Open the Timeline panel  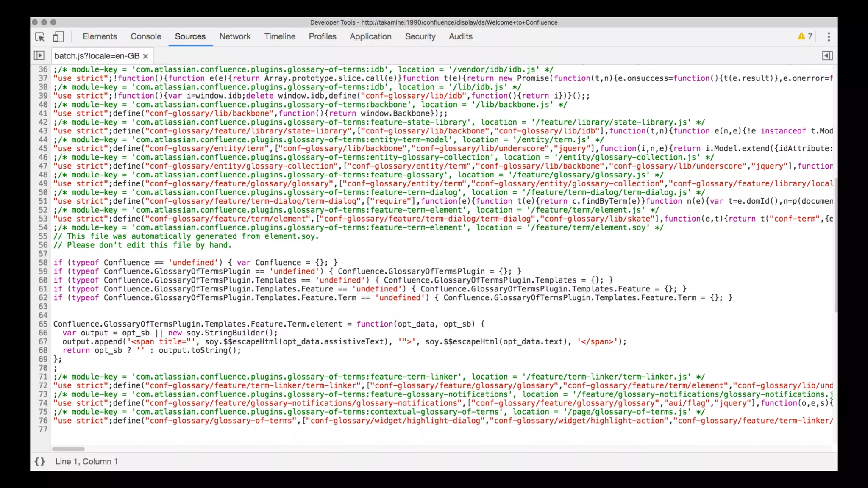(280, 36)
